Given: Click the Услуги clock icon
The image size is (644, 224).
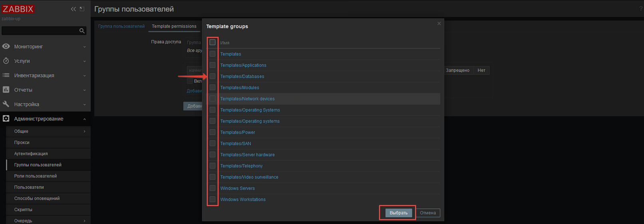Looking at the screenshot, I should point(6,61).
